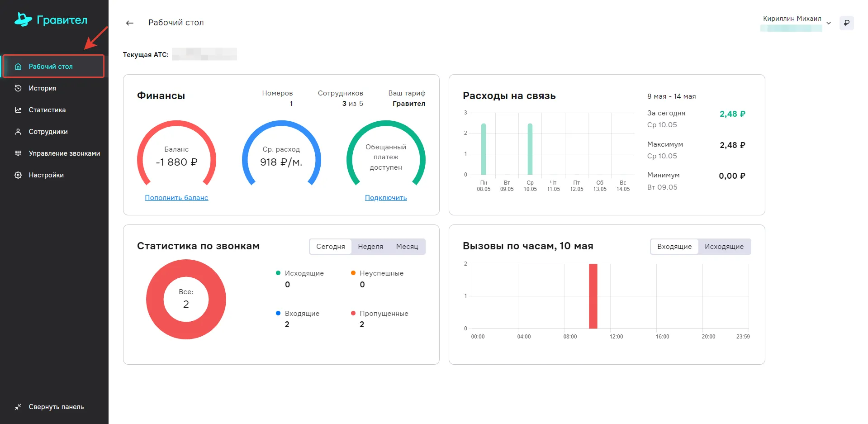This screenshot has width=868, height=424.
Task: Switch call statistics to Неделя
Action: click(370, 247)
